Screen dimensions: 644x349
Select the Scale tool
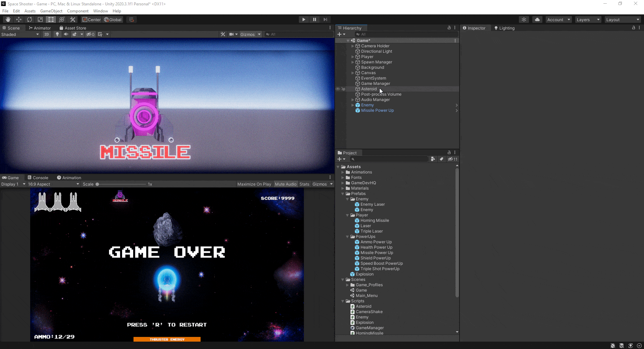(40, 19)
